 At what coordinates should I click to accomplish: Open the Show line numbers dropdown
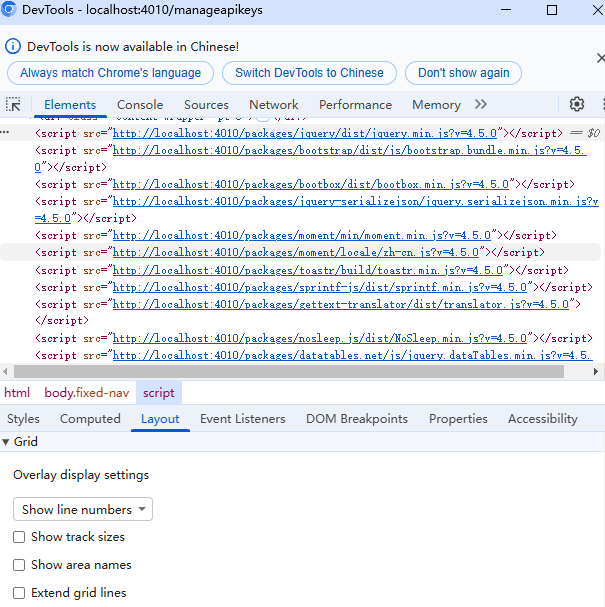(83, 509)
